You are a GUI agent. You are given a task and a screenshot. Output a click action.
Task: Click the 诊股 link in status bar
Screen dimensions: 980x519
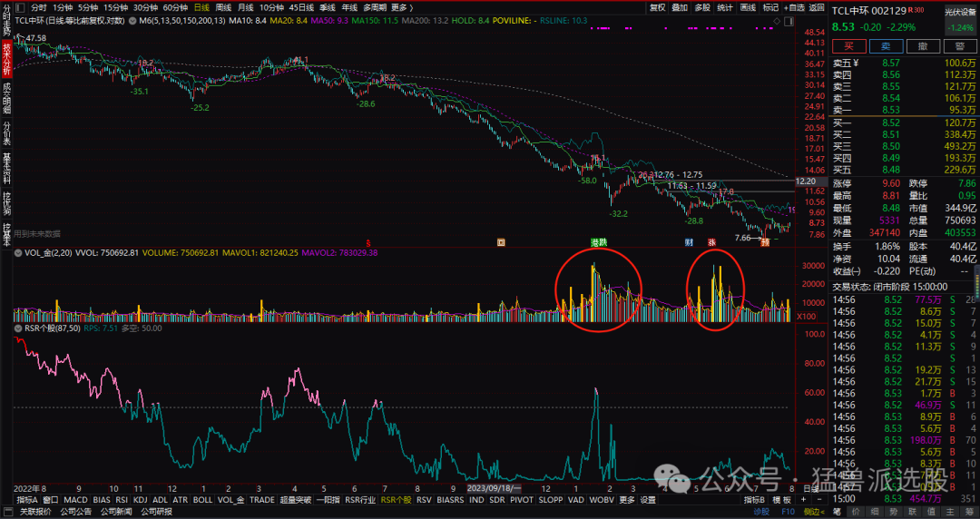coord(761,512)
